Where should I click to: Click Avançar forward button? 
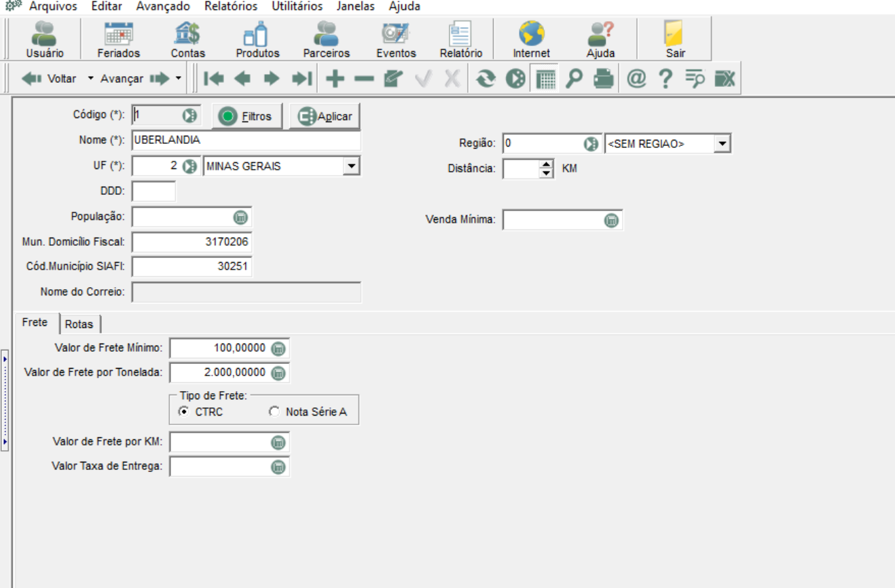click(x=134, y=79)
